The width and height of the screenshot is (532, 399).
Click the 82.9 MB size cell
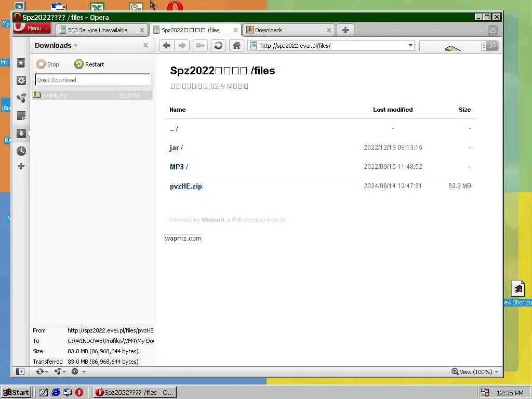(x=459, y=186)
